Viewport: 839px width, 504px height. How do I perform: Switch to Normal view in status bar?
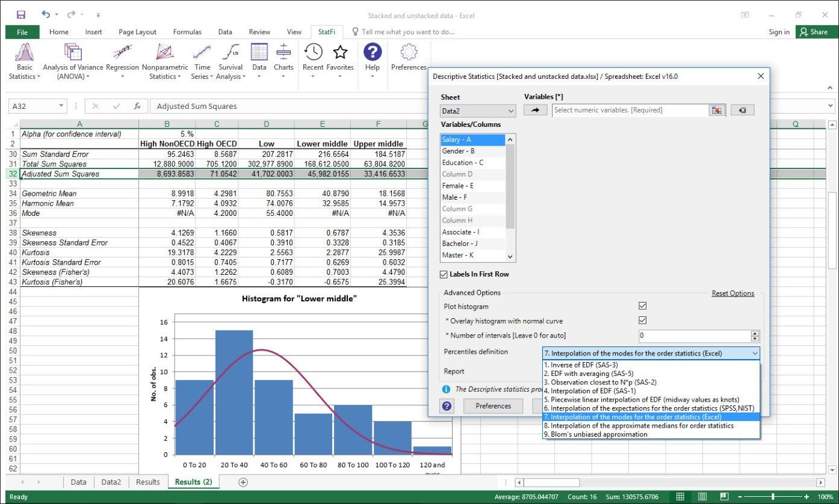(680, 497)
